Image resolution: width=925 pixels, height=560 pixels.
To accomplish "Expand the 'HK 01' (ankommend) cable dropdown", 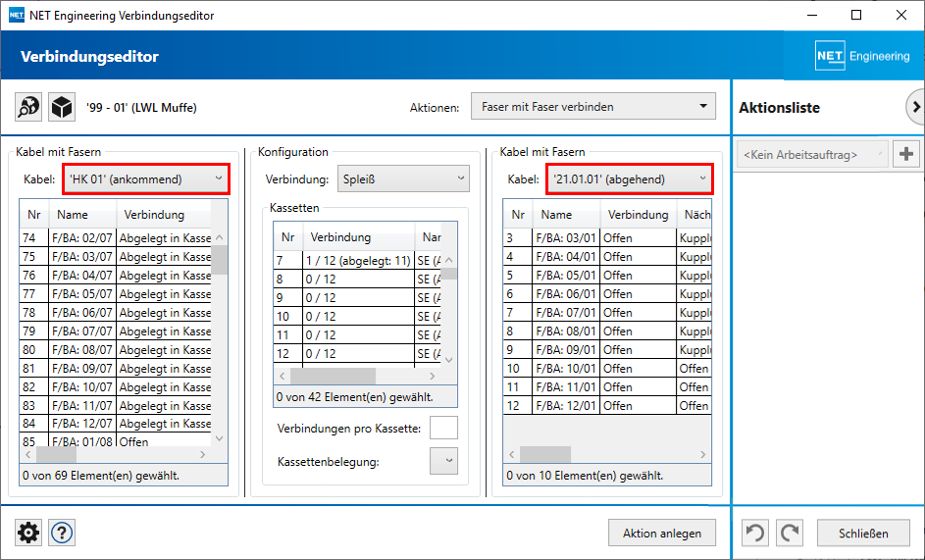I will pyautogui.click(x=146, y=179).
